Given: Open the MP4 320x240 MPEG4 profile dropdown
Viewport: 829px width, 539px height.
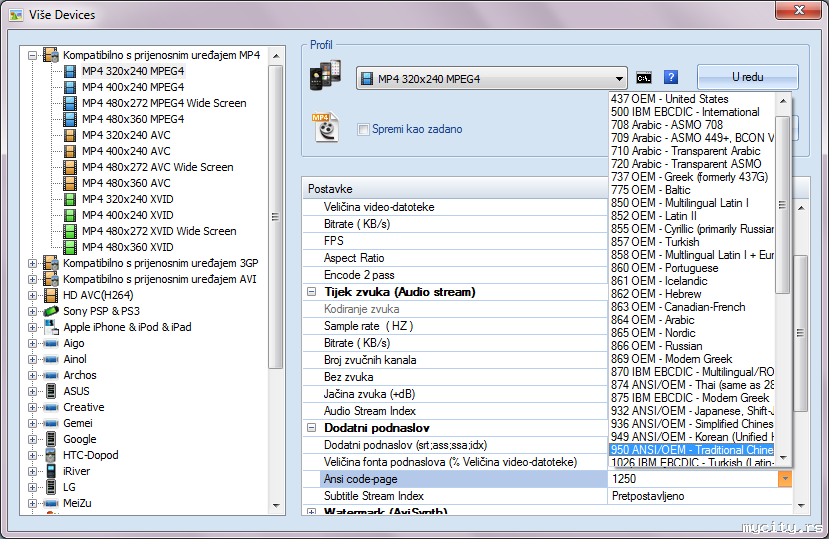Looking at the screenshot, I should pyautogui.click(x=619, y=79).
